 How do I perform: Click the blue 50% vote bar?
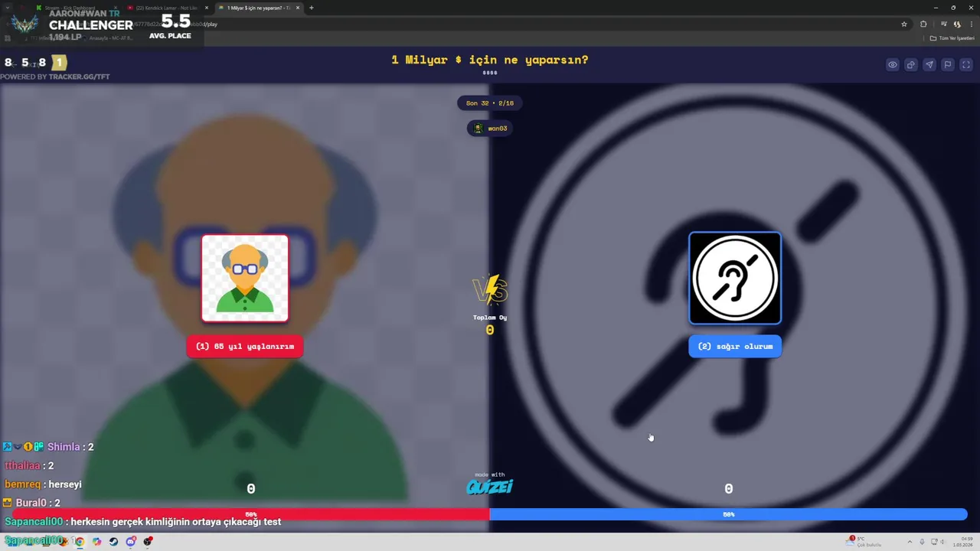[728, 514]
